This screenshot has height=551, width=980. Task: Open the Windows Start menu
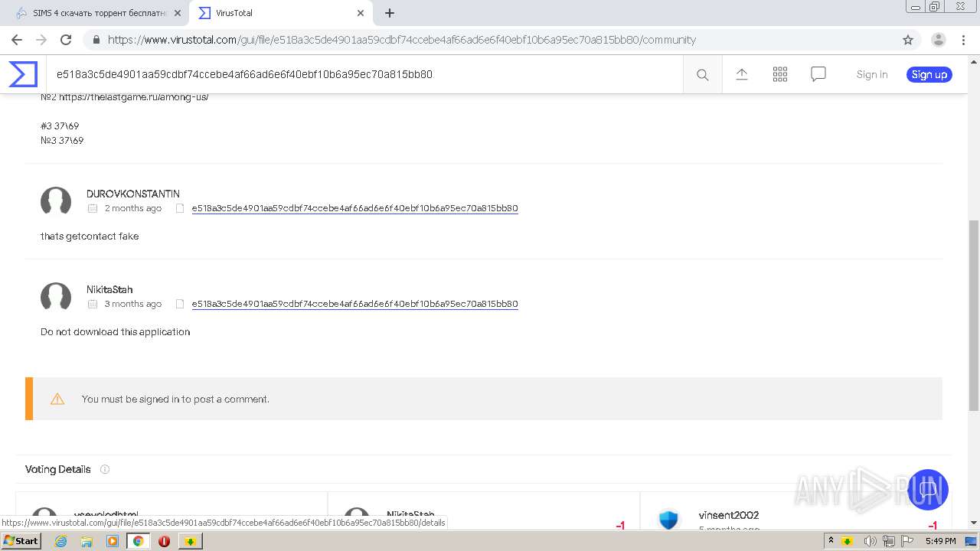pos(21,541)
